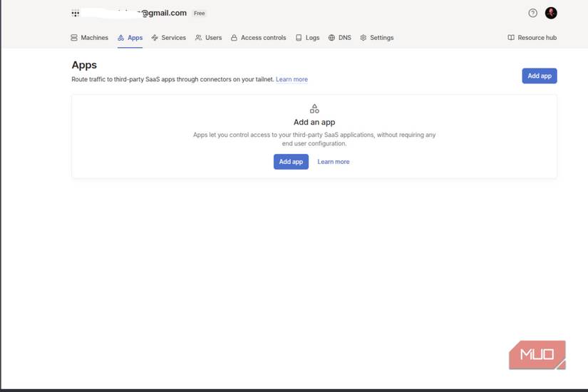Click the Add app button at top right

(x=540, y=76)
